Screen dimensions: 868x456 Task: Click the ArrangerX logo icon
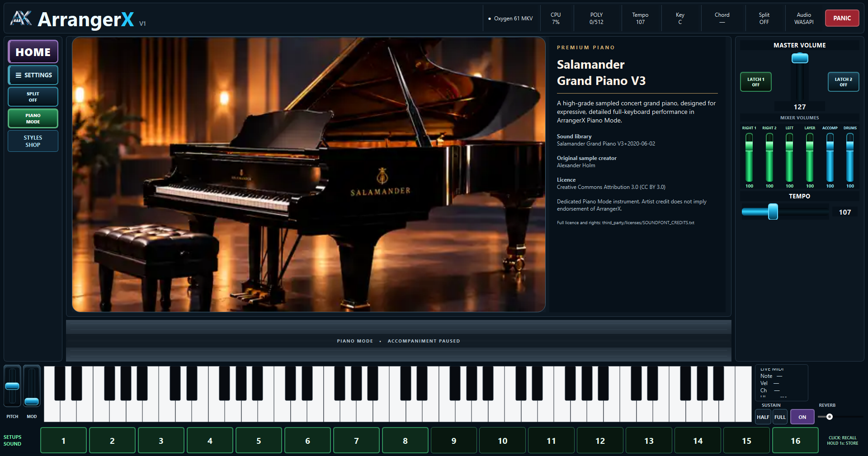[21, 19]
